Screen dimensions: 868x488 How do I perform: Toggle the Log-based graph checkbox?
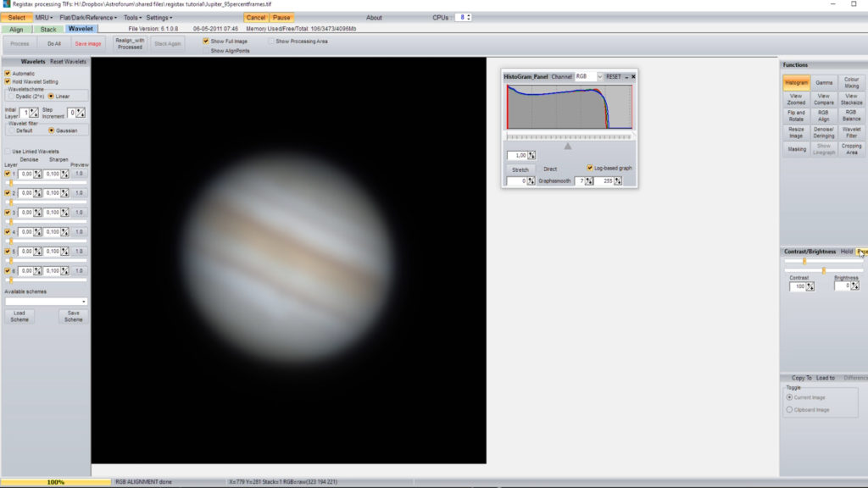[590, 168]
